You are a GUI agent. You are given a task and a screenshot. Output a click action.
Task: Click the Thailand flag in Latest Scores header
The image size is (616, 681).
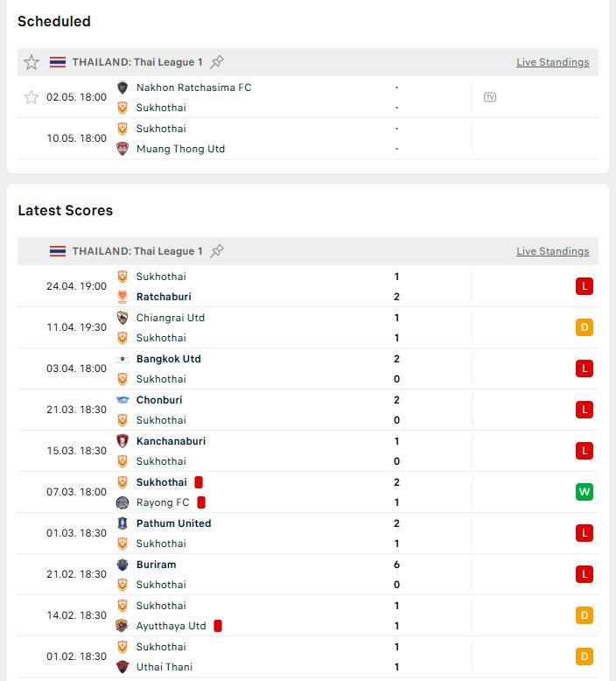pos(58,251)
